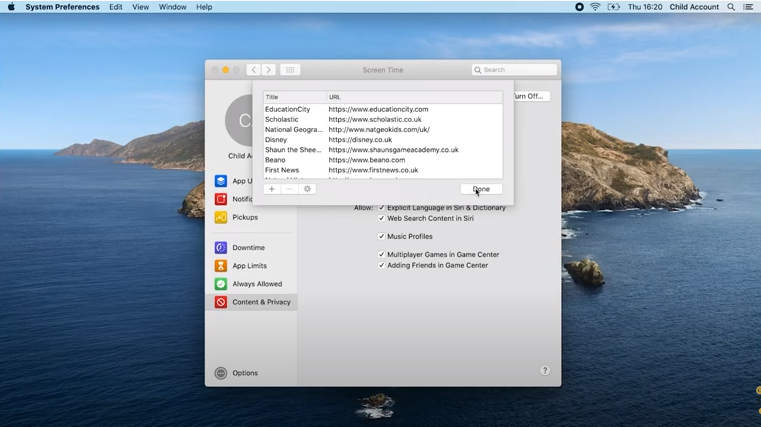The image size is (761, 427).
Task: Select the Scholastic row
Action: point(383,119)
